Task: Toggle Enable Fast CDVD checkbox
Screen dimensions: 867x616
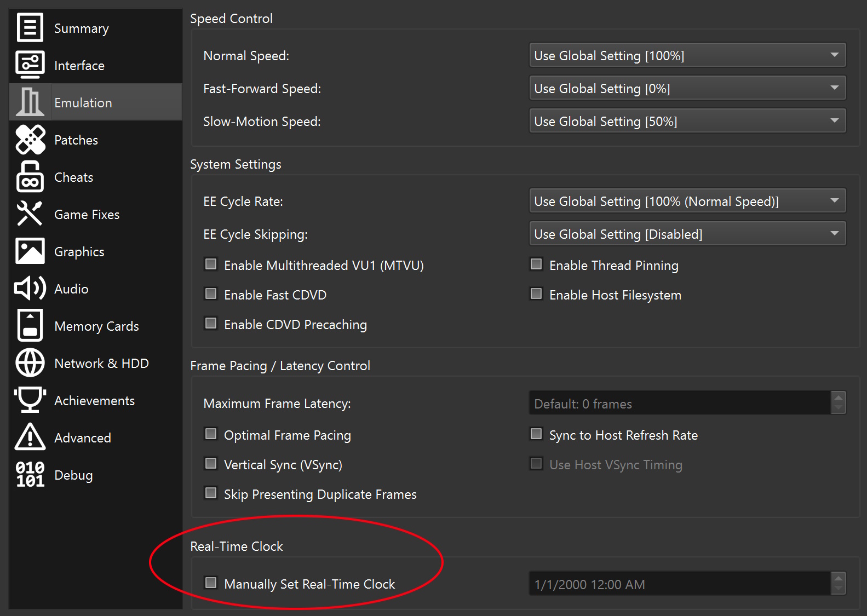Action: [x=211, y=294]
